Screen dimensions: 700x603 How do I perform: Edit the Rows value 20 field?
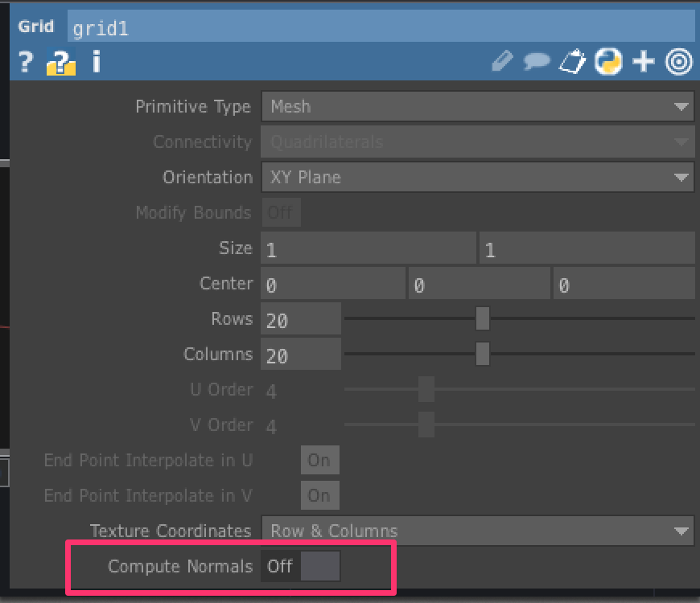click(301, 318)
